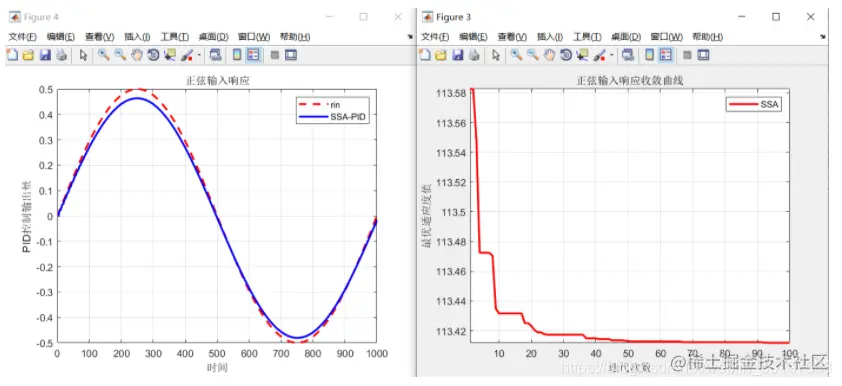Create a new figure from Figure 3 toolbar
The image size is (842, 386).
(x=425, y=55)
